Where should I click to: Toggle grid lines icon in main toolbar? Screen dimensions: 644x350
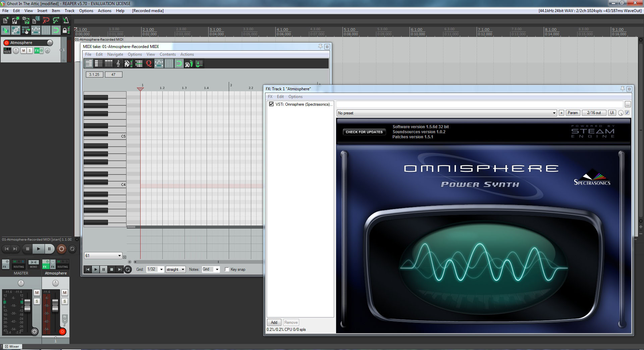46,31
